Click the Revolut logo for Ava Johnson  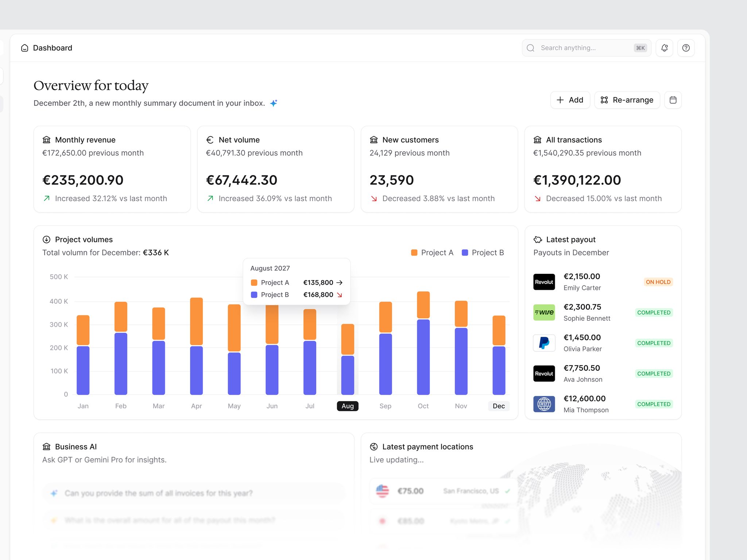click(x=544, y=374)
